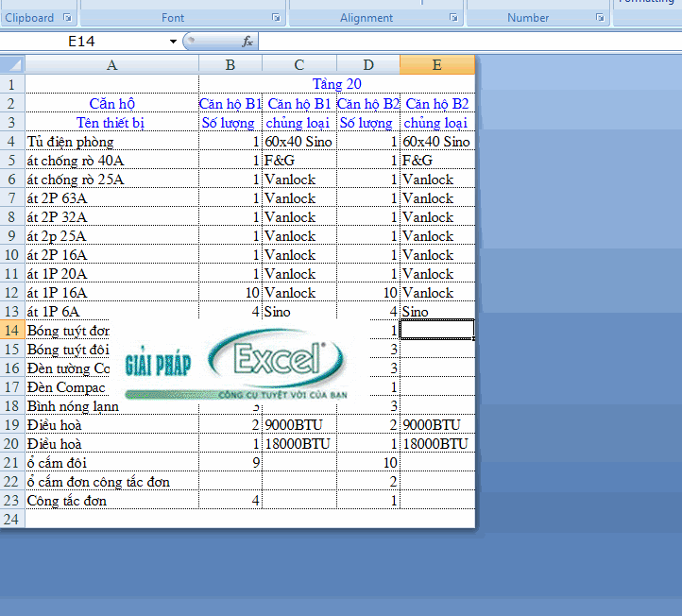The image size is (682, 616).
Task: Select row 14 header
Action: [x=12, y=330]
